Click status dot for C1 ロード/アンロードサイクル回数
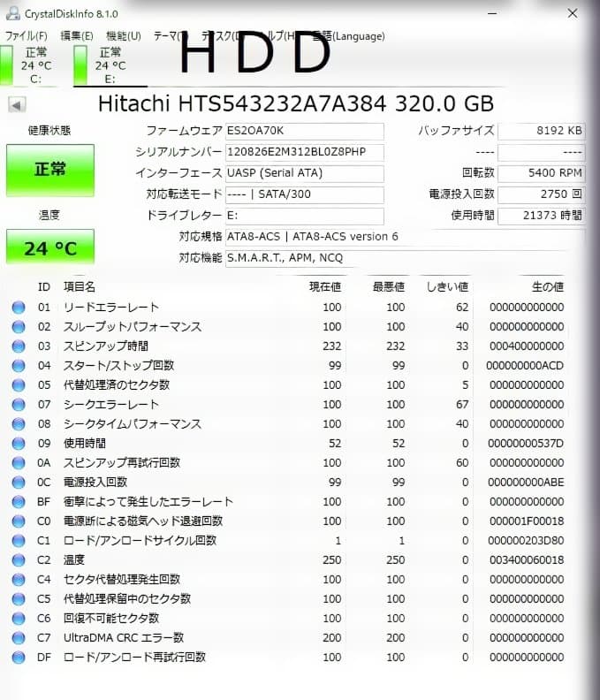This screenshot has width=600, height=700. click(x=19, y=541)
